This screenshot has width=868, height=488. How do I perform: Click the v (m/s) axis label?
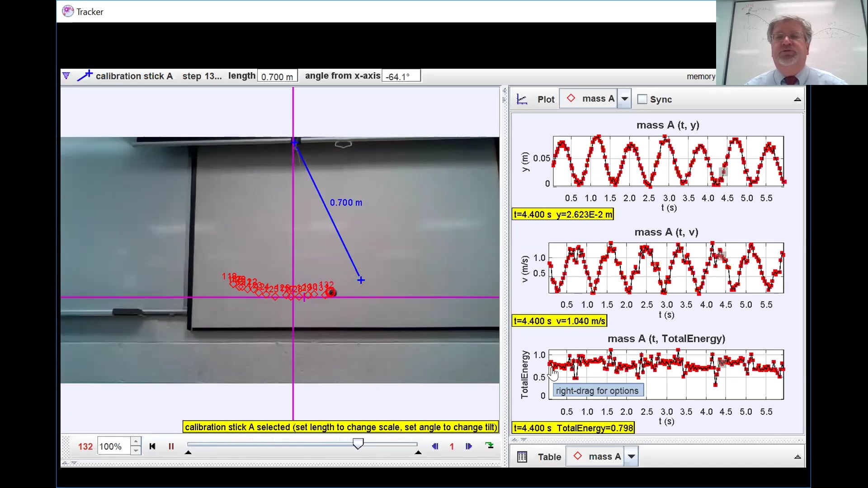[524, 269]
